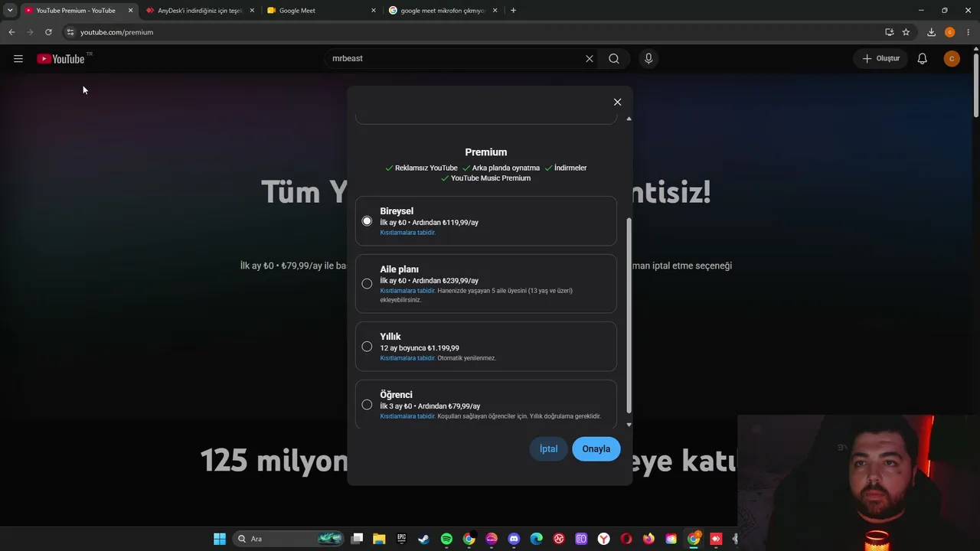Select the Aile planı radio button
Screen dimensions: 980x551
[367, 284]
